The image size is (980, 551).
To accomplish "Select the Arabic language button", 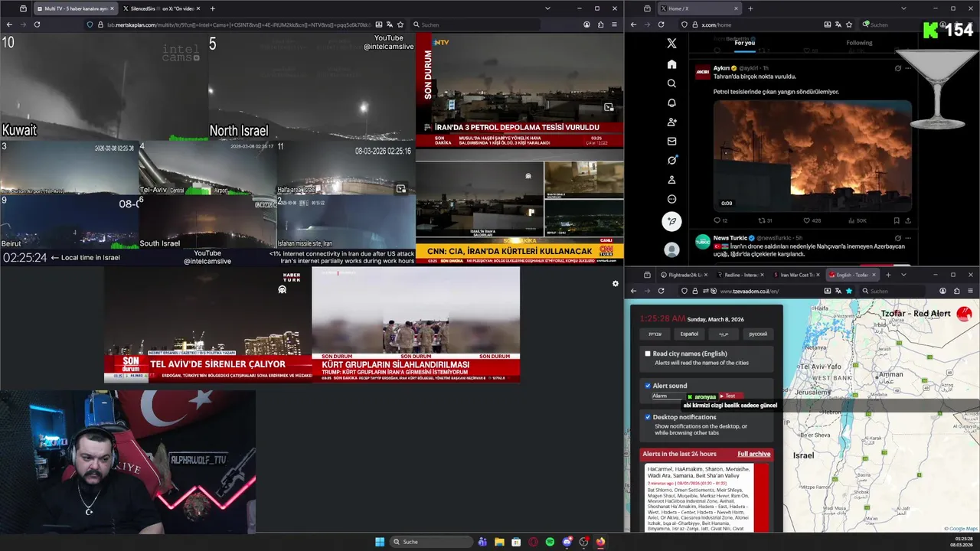I will [x=724, y=334].
